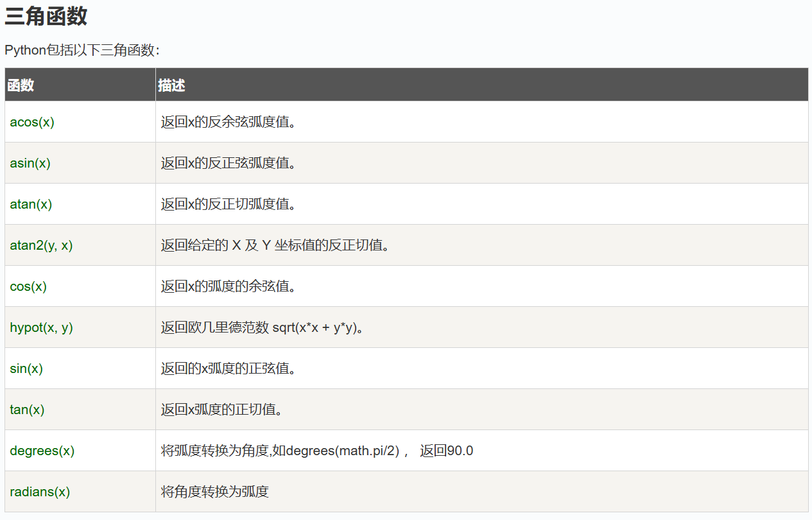Viewport: 812px width, 520px height.
Task: Click the sin(x) function link
Action: click(x=26, y=368)
